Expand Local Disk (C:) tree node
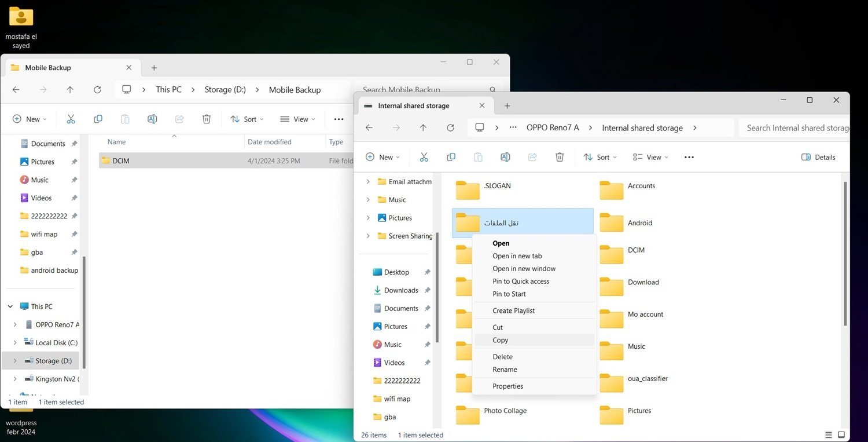868x442 pixels. tap(15, 342)
